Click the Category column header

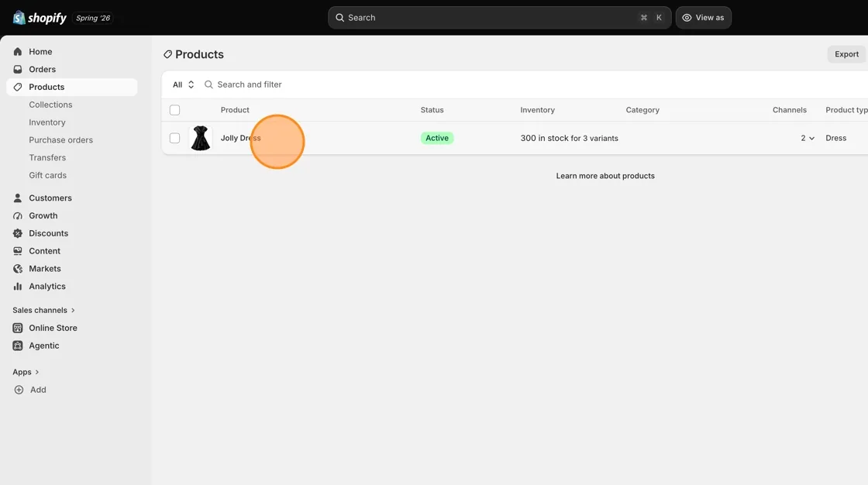(x=642, y=110)
